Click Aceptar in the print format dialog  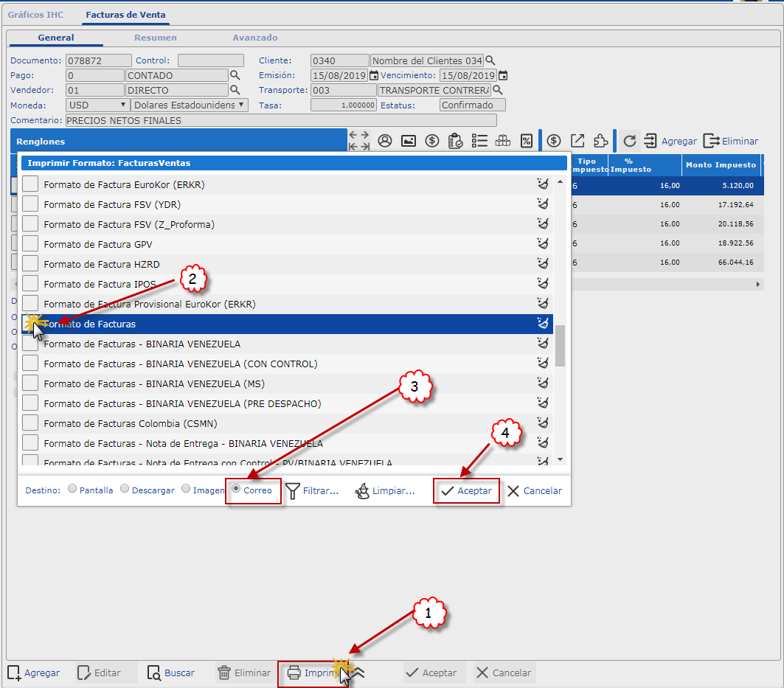(466, 491)
